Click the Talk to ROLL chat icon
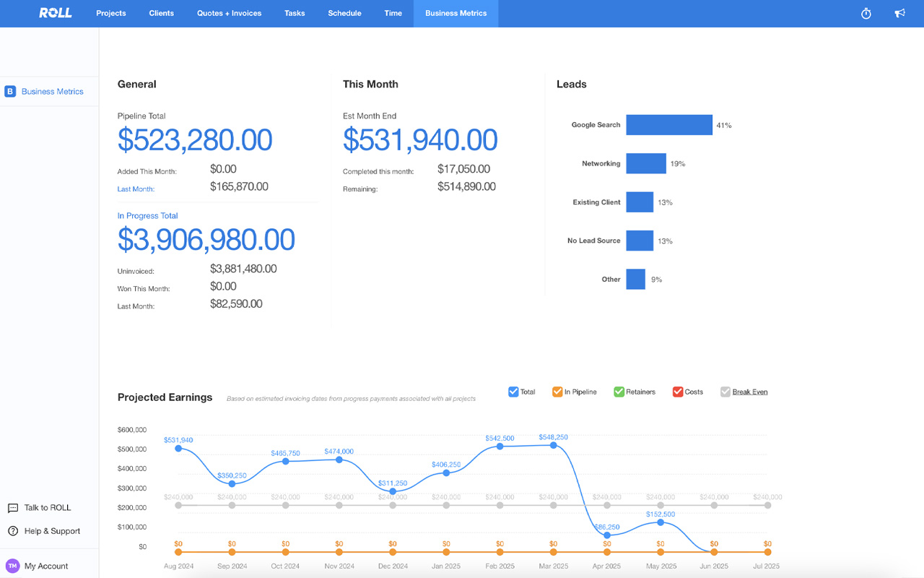924x578 pixels. (12, 508)
